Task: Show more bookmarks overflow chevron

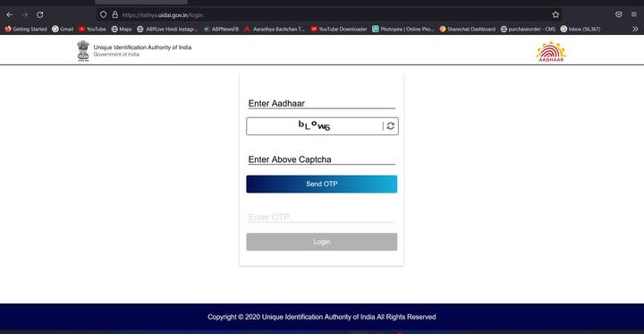Action: [x=635, y=30]
